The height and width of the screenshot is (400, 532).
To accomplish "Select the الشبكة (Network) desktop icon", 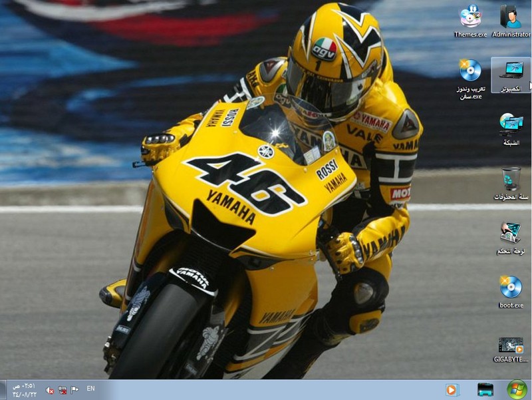I will [511, 130].
